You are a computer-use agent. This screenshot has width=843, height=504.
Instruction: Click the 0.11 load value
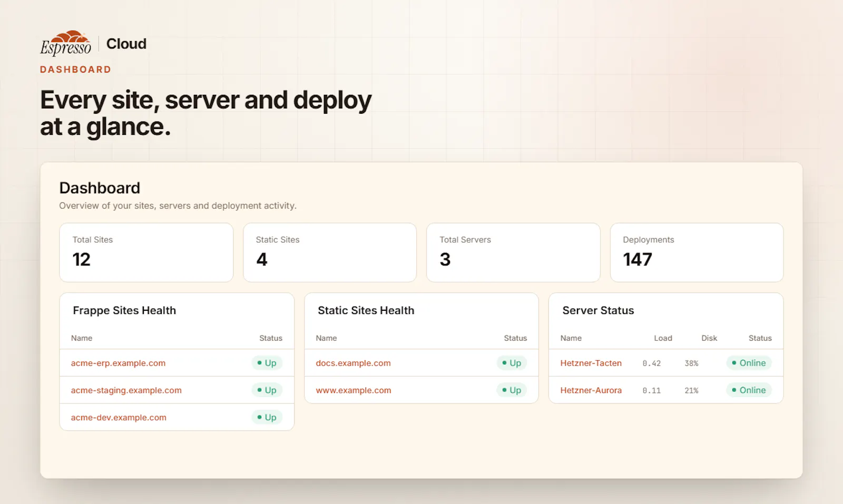point(651,391)
